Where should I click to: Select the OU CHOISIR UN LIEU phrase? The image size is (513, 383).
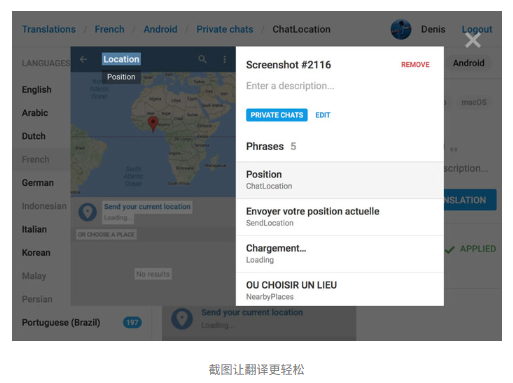340,290
